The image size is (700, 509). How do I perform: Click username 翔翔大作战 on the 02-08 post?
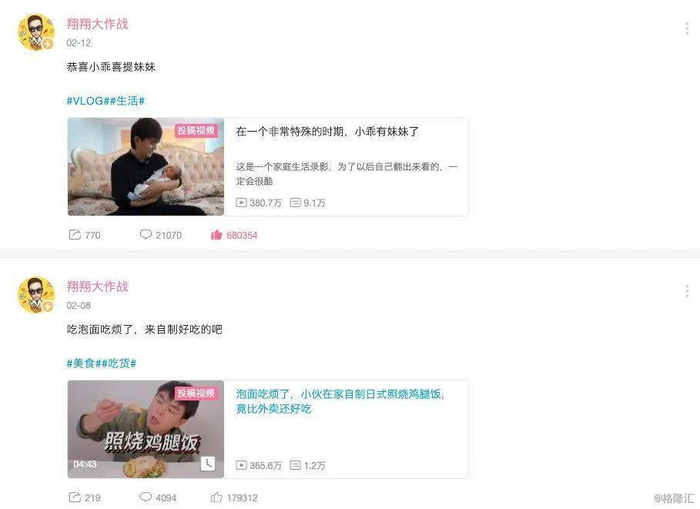pyautogui.click(x=97, y=287)
